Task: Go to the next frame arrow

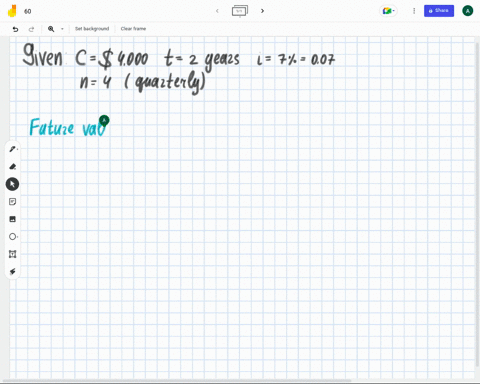Action: (262, 11)
